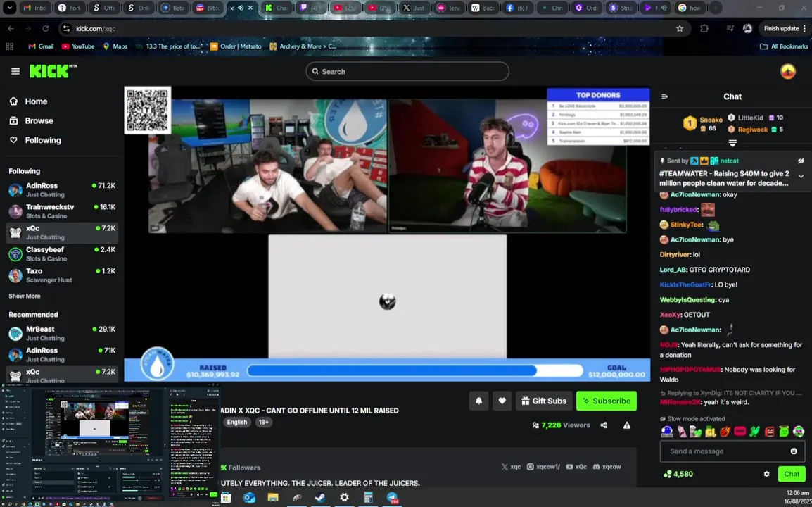Open xQc's X profile link
The height and width of the screenshot is (507, 812).
coord(511,467)
